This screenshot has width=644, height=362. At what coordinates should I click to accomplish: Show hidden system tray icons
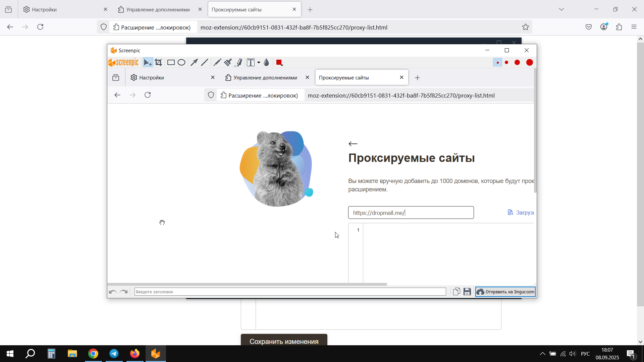coord(542,354)
